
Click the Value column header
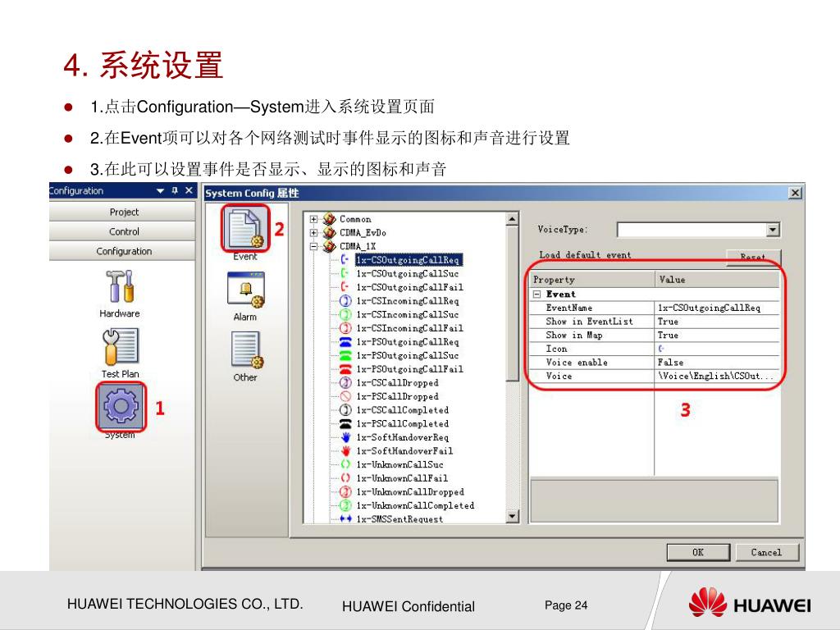717,280
